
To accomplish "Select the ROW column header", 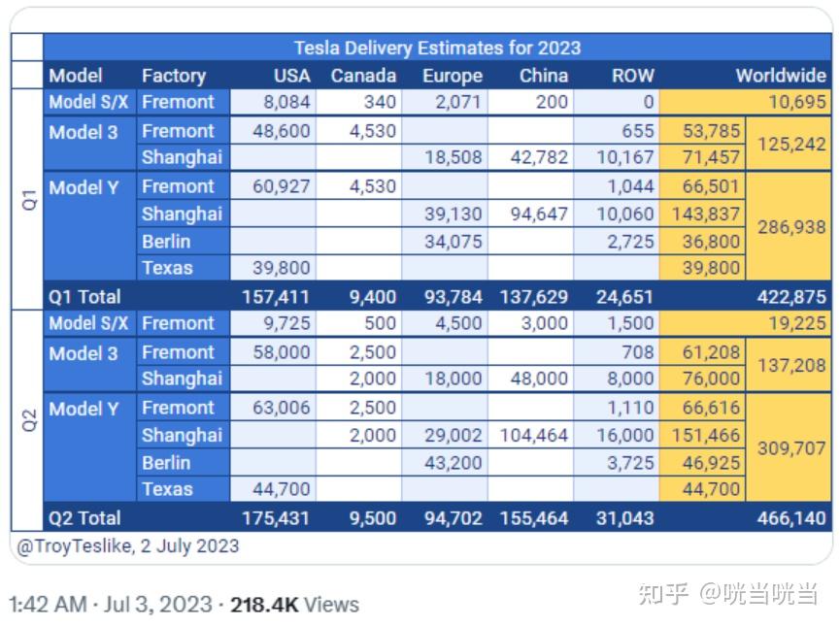I will click(633, 76).
